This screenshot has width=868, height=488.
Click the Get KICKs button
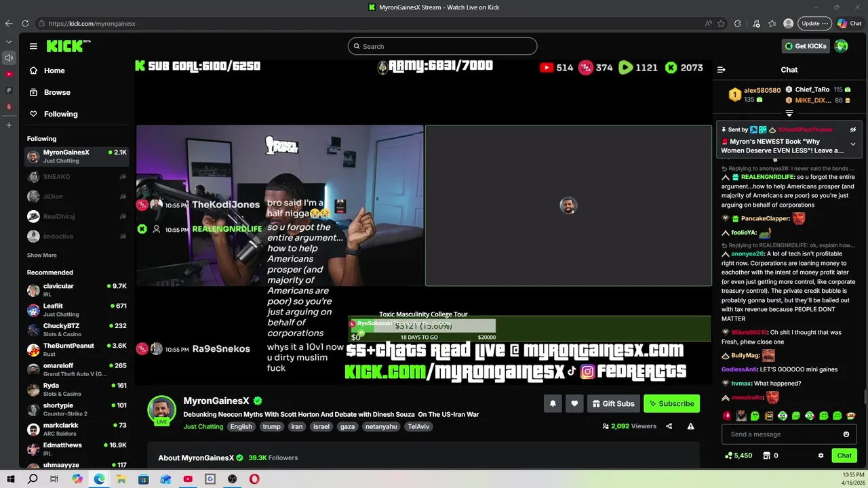(x=806, y=46)
